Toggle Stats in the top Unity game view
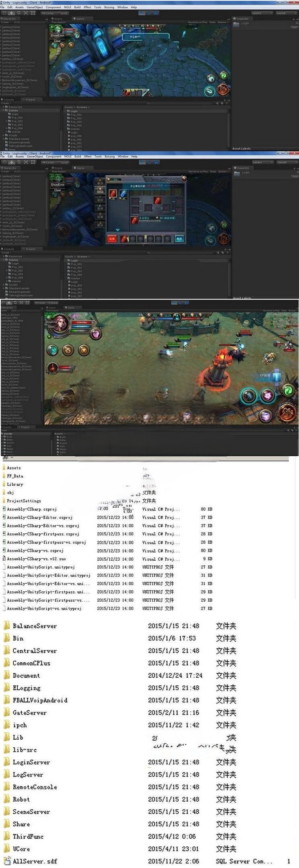Viewport: 299px width, 868px height. [x=212, y=22]
